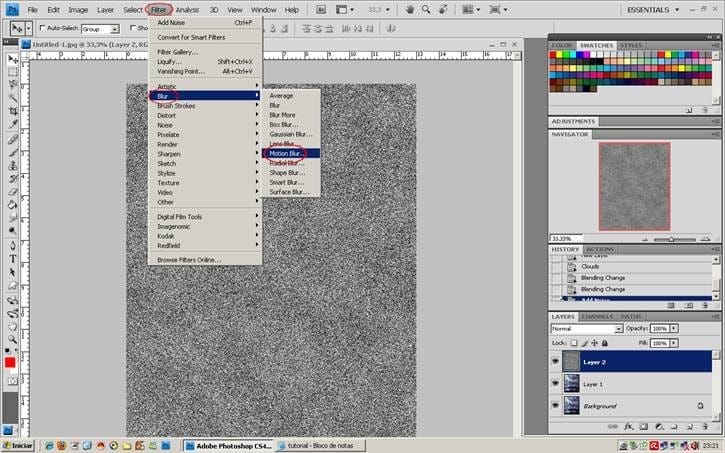Hide Layer 1 visibility eye
The width and height of the screenshot is (725, 453).
tap(555, 384)
